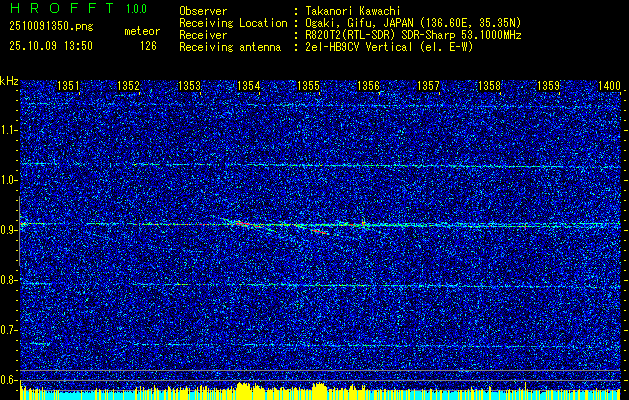
Task: Click the red meteor echo trace below 1355
Action: point(320,231)
